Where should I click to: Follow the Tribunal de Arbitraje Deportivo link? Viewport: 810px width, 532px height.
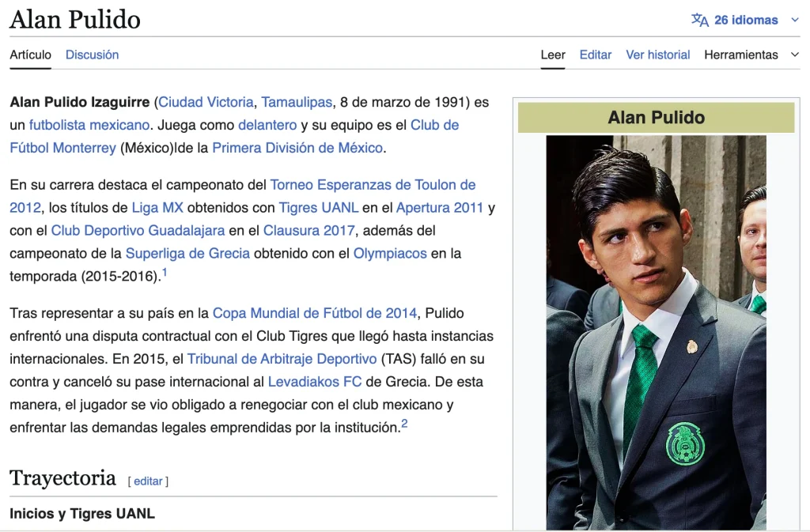282,359
